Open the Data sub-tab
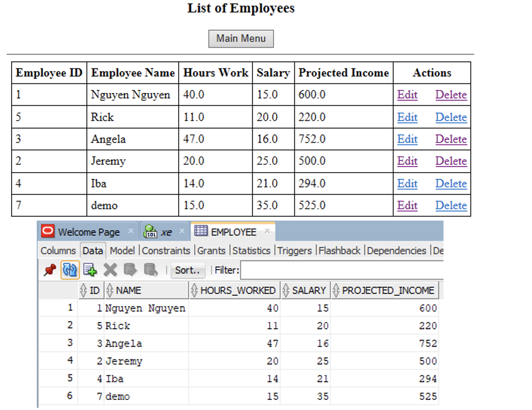 pyautogui.click(x=92, y=251)
